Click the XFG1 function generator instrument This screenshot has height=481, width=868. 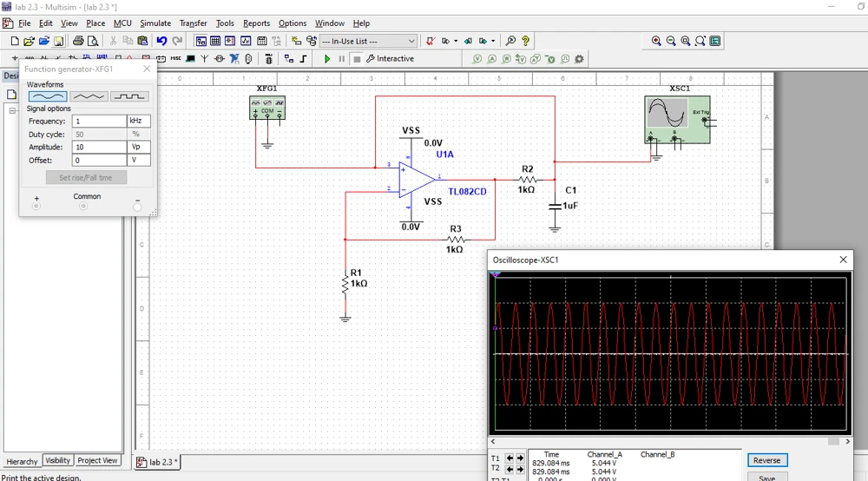coord(267,107)
